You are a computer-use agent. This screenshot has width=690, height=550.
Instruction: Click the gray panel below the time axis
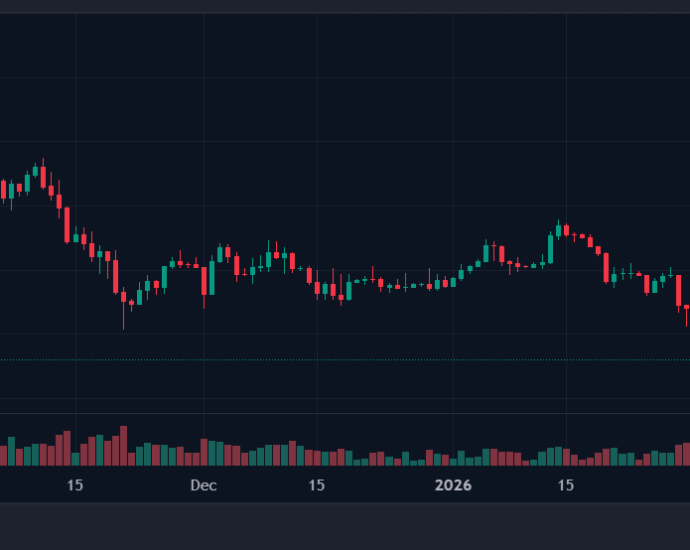[345, 525]
